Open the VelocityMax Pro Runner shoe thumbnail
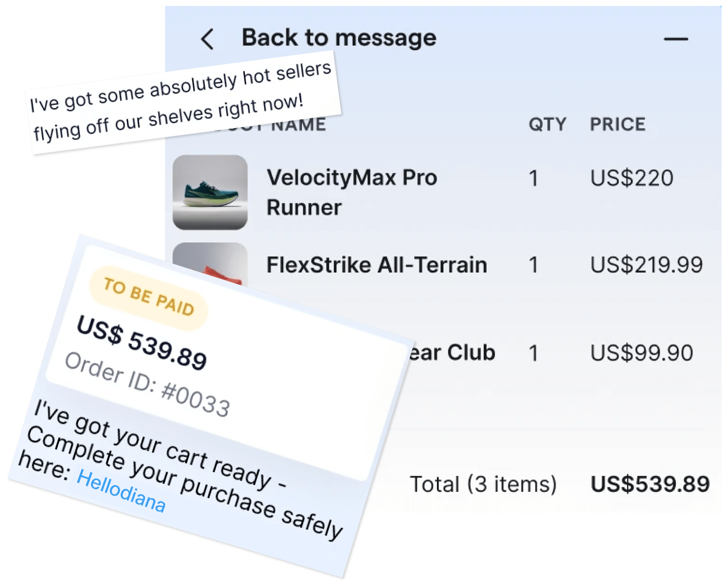This screenshot has height=583, width=728. [x=210, y=192]
